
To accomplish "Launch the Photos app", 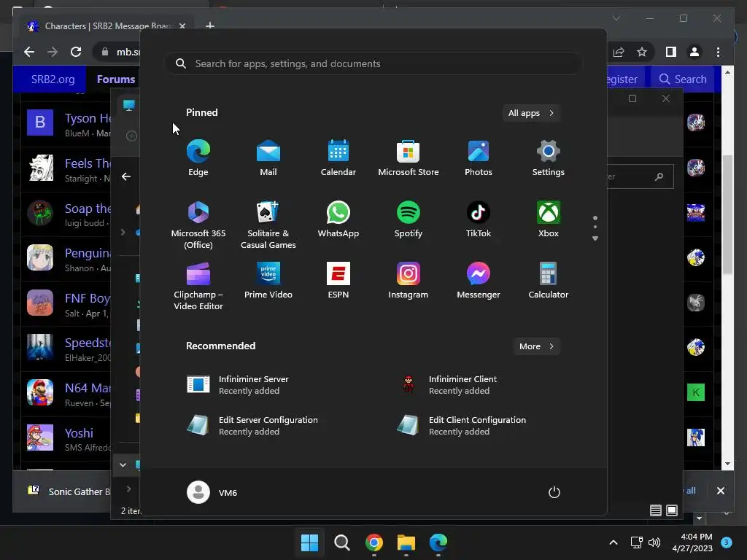I will [x=479, y=158].
